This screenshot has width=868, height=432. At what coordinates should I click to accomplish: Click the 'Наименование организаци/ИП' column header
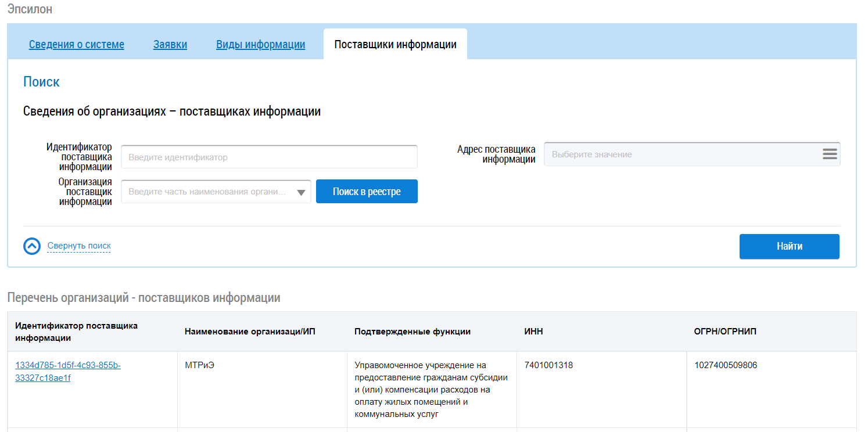tap(250, 332)
